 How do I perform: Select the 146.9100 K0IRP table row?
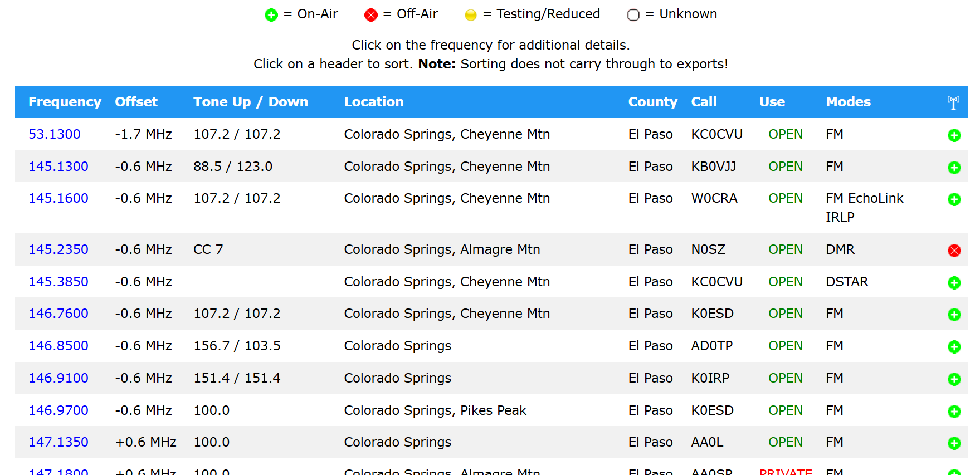click(490, 378)
